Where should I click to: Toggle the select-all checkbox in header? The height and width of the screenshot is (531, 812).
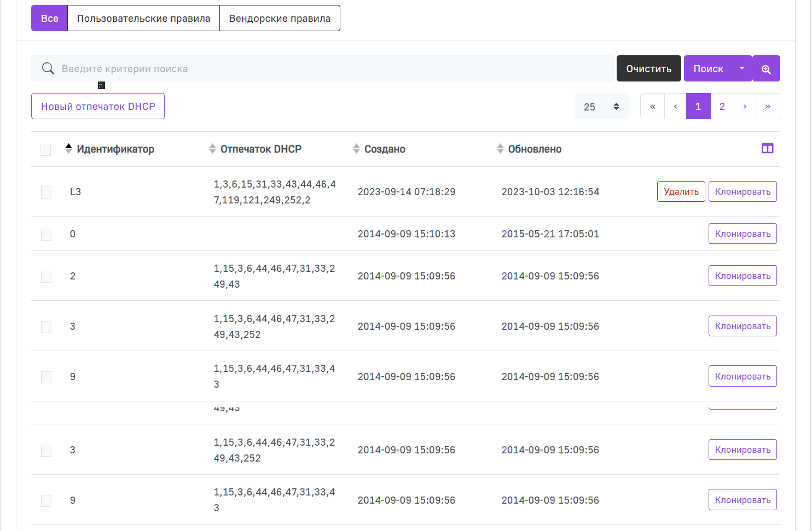tap(46, 150)
